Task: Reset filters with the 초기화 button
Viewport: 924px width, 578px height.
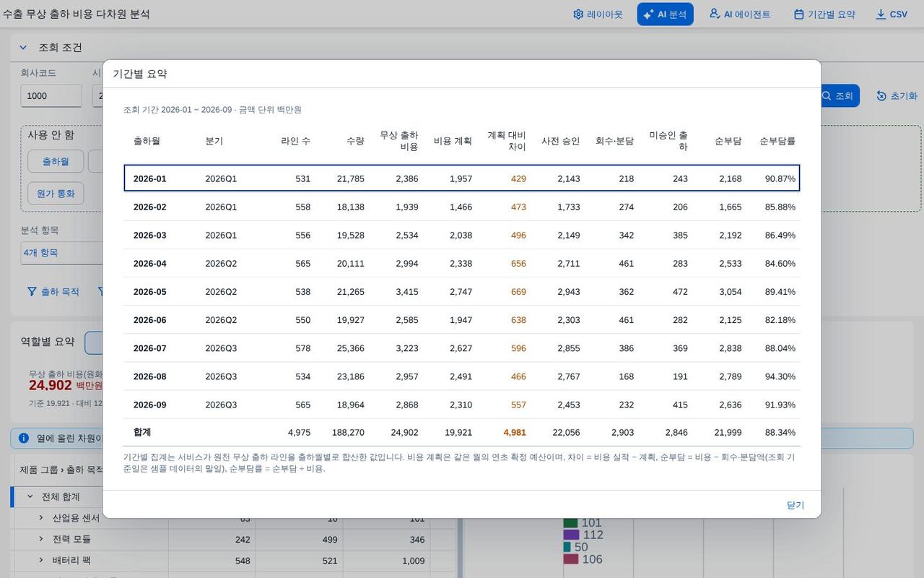Action: (897, 96)
